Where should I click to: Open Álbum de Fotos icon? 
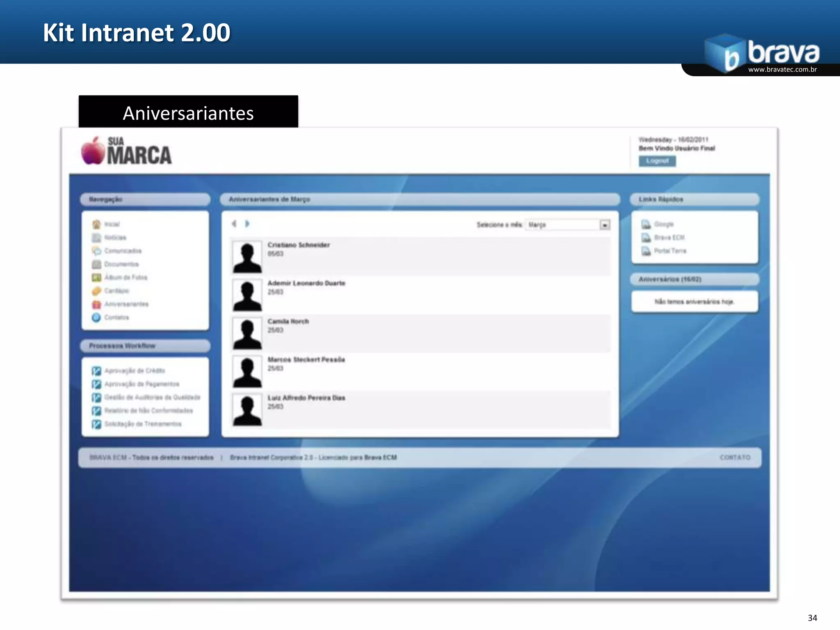click(x=96, y=278)
